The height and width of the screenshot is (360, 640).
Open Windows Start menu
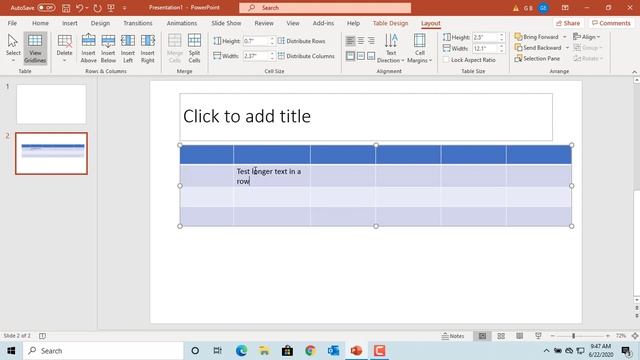11,351
